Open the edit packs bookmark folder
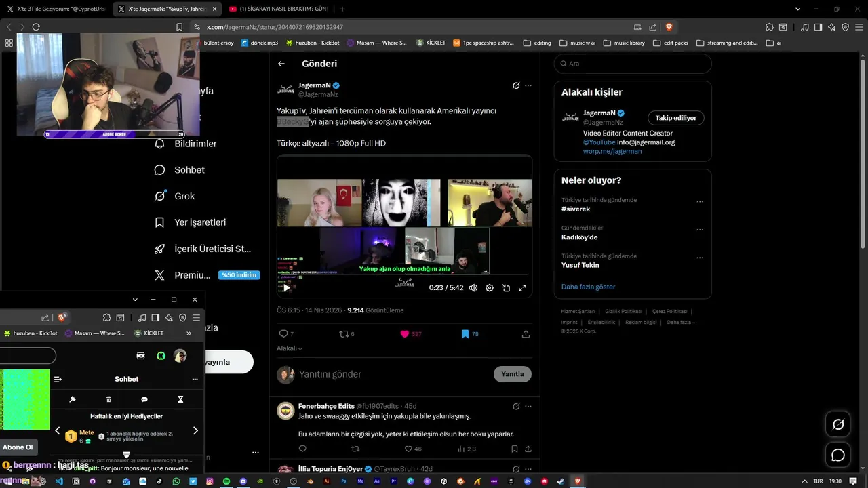The image size is (868, 488). point(671,43)
